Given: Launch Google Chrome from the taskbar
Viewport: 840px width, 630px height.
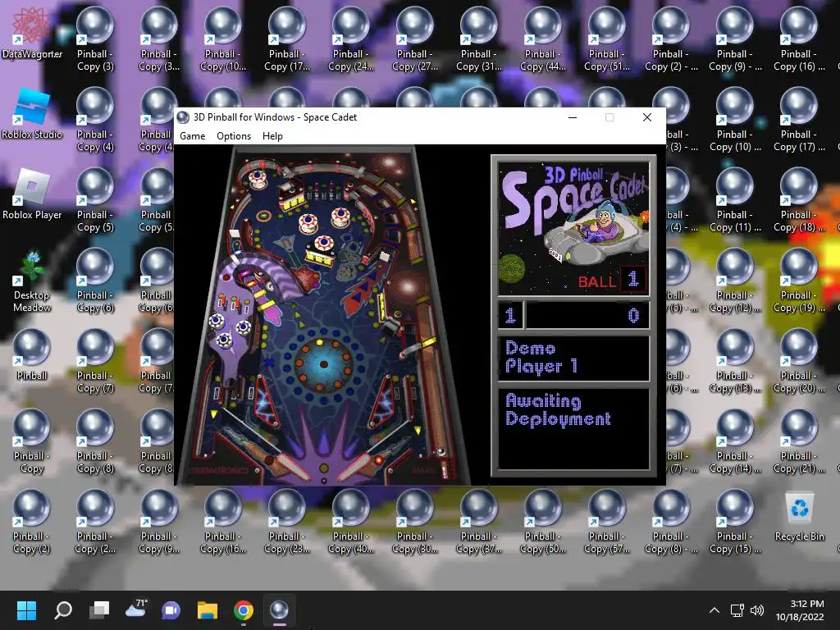Looking at the screenshot, I should (243, 609).
